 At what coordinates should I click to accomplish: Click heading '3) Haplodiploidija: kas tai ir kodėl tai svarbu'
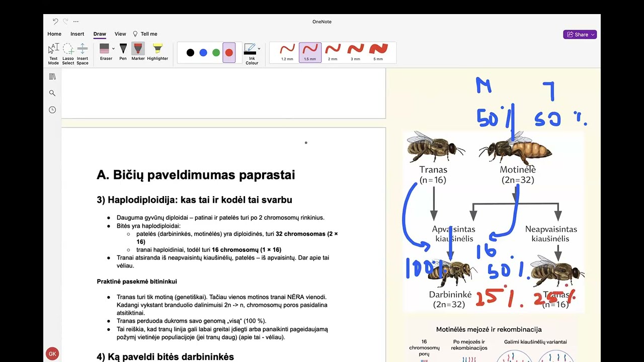pos(194,200)
